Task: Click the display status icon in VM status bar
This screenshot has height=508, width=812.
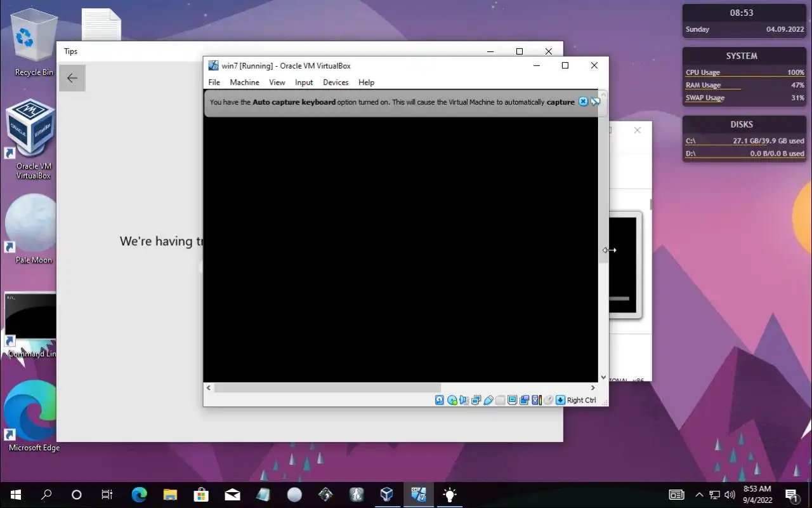Action: [512, 400]
